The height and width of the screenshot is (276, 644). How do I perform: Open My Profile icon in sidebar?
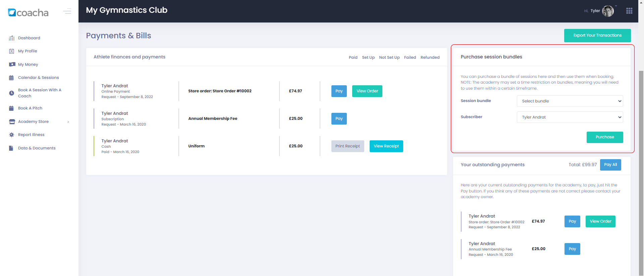coord(11,51)
